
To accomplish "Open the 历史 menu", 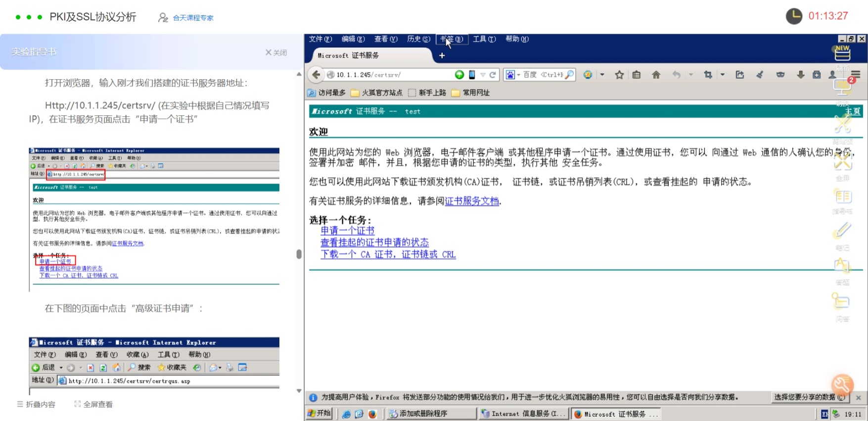I will [x=418, y=39].
